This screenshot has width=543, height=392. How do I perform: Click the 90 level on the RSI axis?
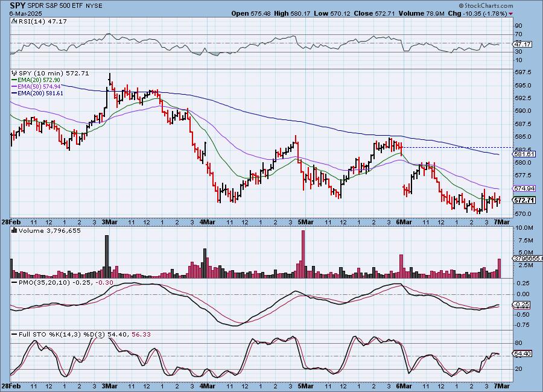coord(518,25)
